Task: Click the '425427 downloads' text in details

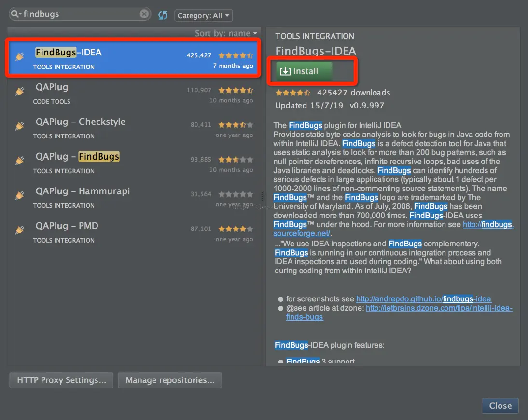Action: pyautogui.click(x=354, y=93)
